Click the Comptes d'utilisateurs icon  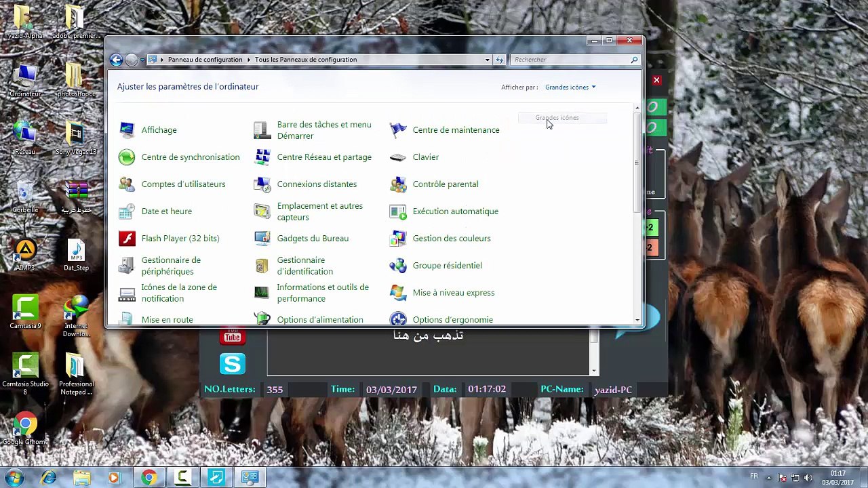127,184
